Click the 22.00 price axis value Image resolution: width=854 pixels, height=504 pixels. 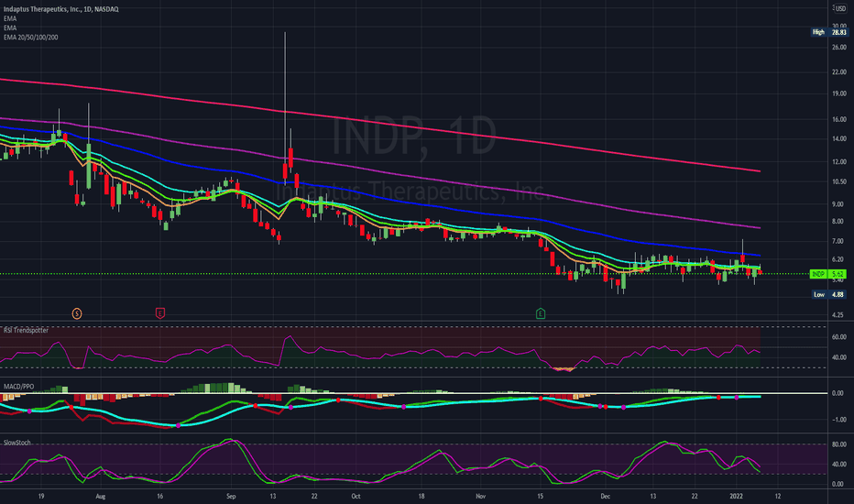pyautogui.click(x=839, y=71)
